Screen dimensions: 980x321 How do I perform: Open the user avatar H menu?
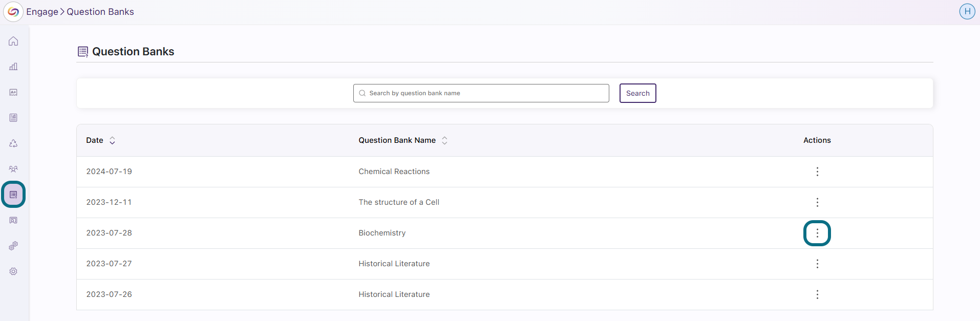(967, 11)
